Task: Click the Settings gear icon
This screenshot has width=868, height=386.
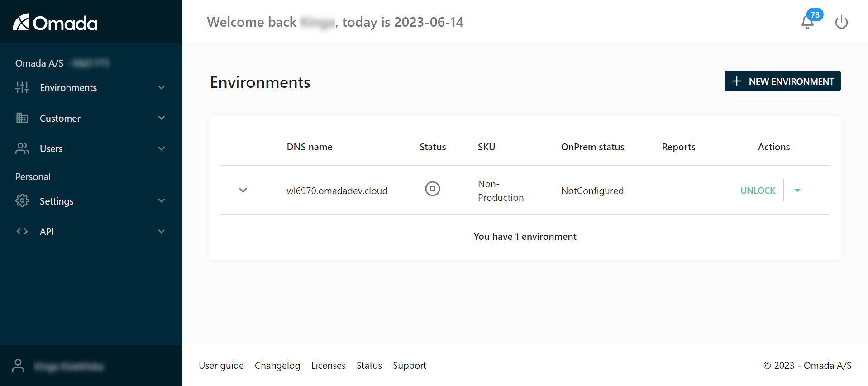Action: pyautogui.click(x=22, y=200)
